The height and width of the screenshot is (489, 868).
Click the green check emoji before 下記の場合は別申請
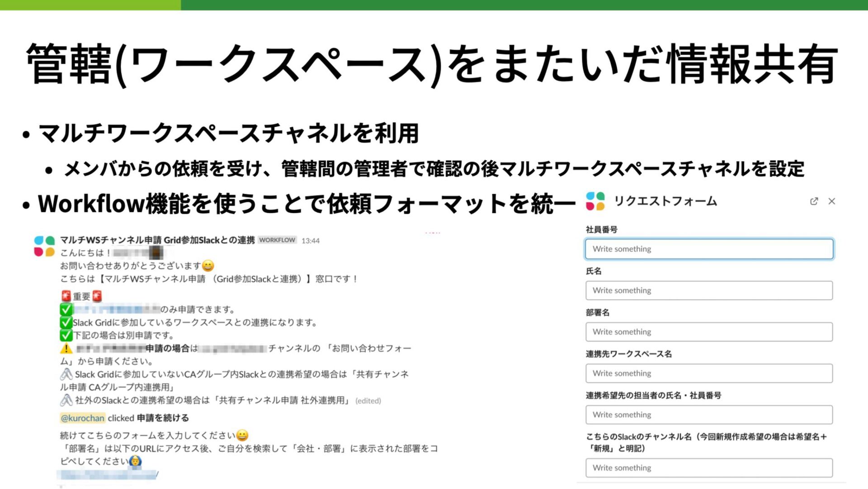click(x=66, y=335)
